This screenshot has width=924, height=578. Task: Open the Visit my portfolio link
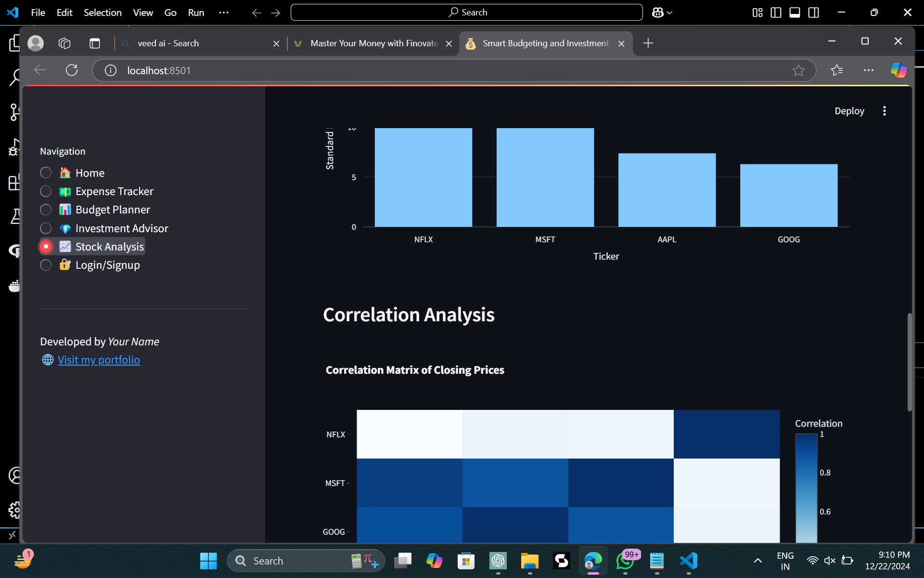pyautogui.click(x=99, y=360)
